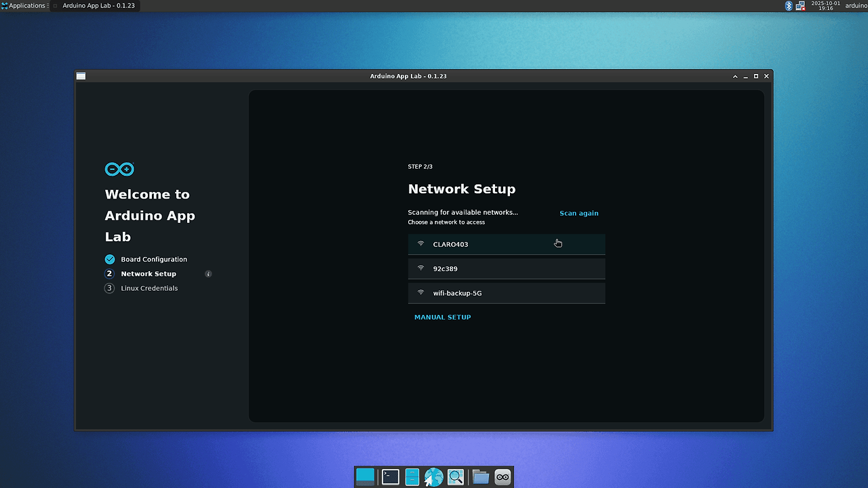
Task: Launch Web Browser globe icon in dock
Action: [x=434, y=477]
